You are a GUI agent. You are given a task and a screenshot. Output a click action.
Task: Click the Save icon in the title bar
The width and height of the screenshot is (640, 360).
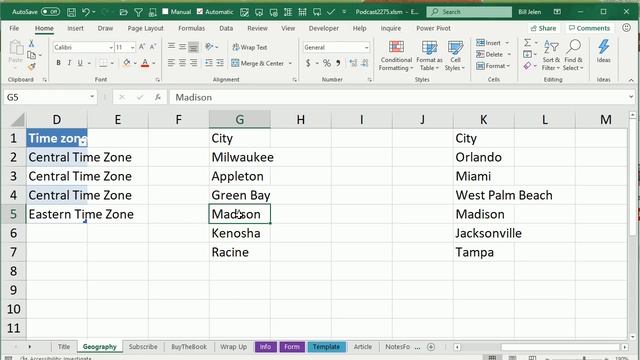[x=71, y=12]
